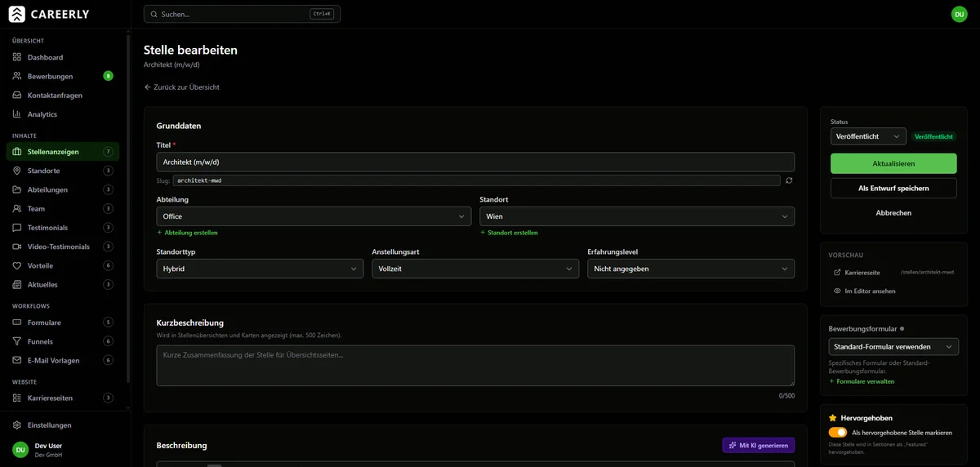The height and width of the screenshot is (467, 980).
Task: Click the eye icon beside Im Editor ansehen
Action: click(x=837, y=291)
